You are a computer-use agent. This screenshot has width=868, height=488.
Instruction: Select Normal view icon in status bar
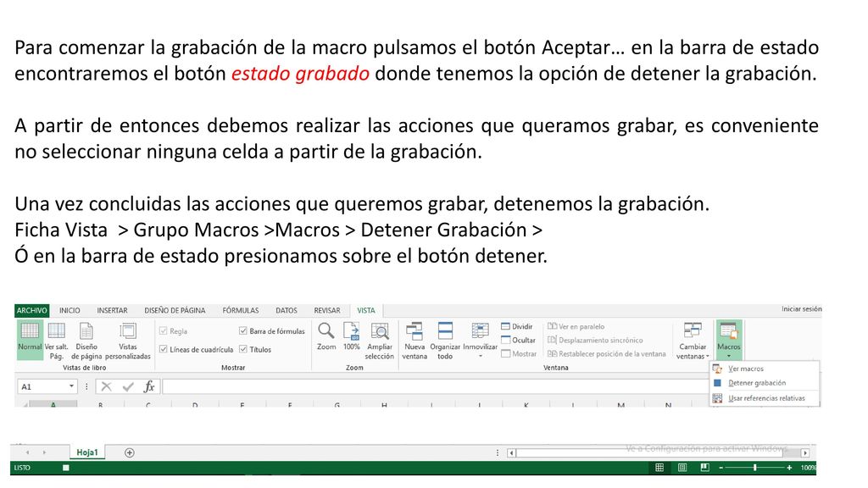point(659,468)
